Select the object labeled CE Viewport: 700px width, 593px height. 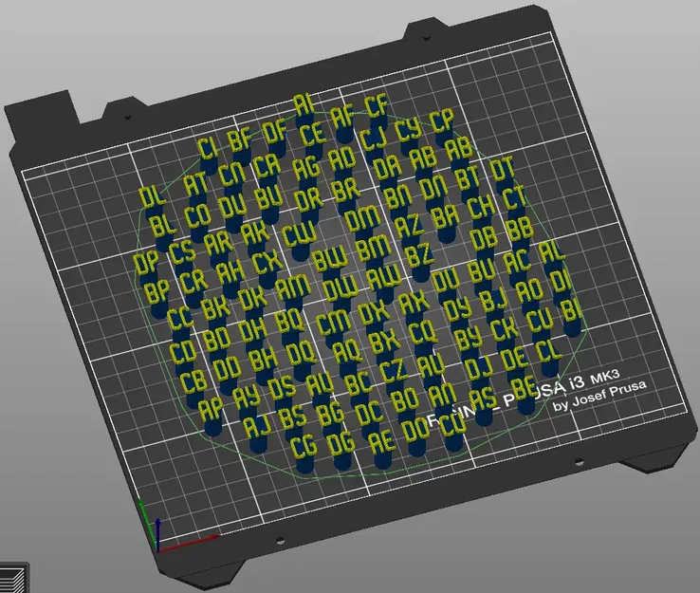(x=312, y=135)
